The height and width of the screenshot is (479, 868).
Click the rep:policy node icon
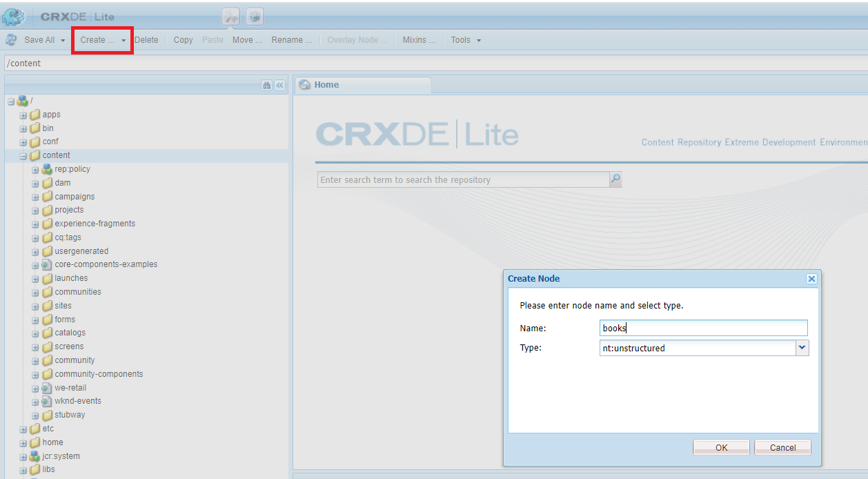click(x=47, y=169)
